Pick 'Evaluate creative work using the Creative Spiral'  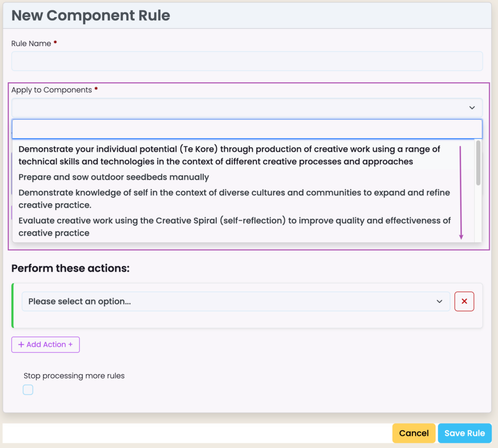[234, 227]
